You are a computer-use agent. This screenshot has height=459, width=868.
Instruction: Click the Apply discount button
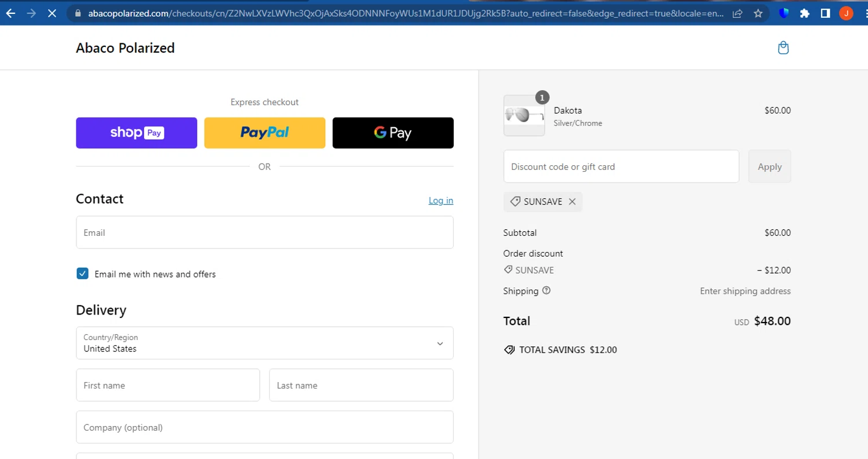pyautogui.click(x=770, y=166)
